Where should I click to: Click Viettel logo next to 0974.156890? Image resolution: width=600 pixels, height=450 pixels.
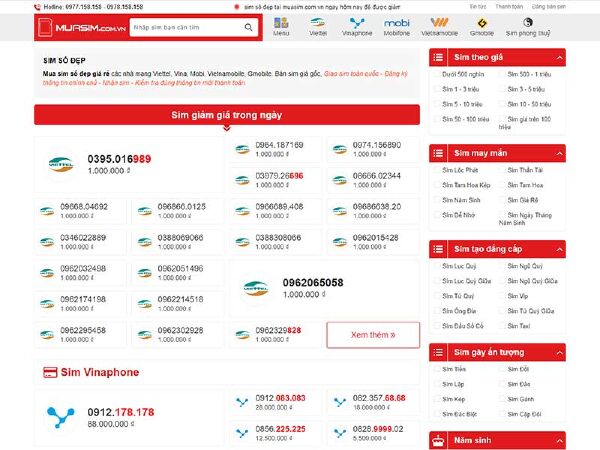340,149
